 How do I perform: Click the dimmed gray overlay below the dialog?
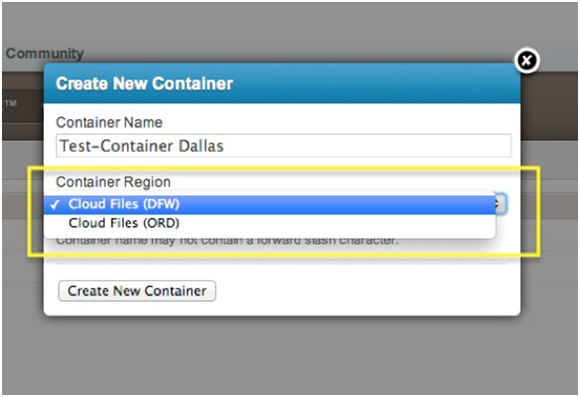pos(290,355)
